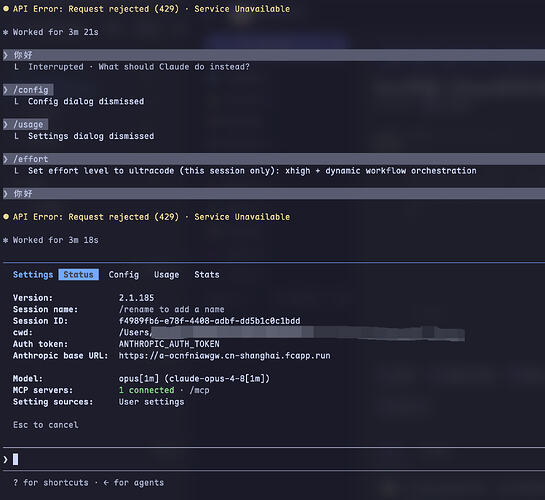Click the prompt chevron at the input line
This screenshot has height=500, width=545.
[6, 460]
